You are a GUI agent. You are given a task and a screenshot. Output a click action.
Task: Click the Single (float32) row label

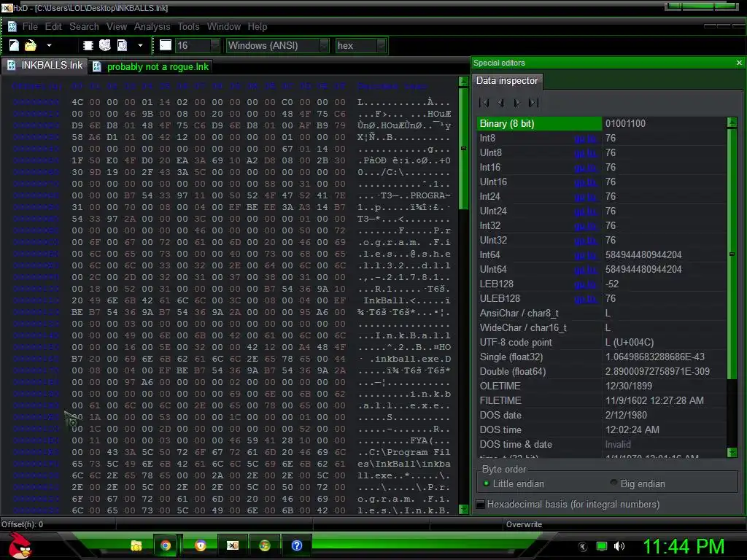click(x=511, y=357)
